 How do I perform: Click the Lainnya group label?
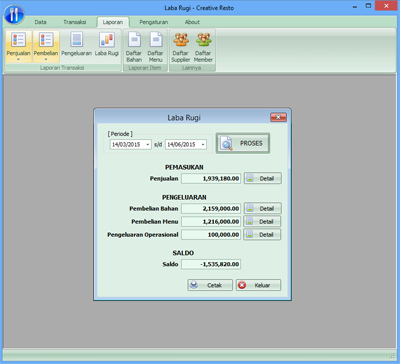tap(192, 68)
